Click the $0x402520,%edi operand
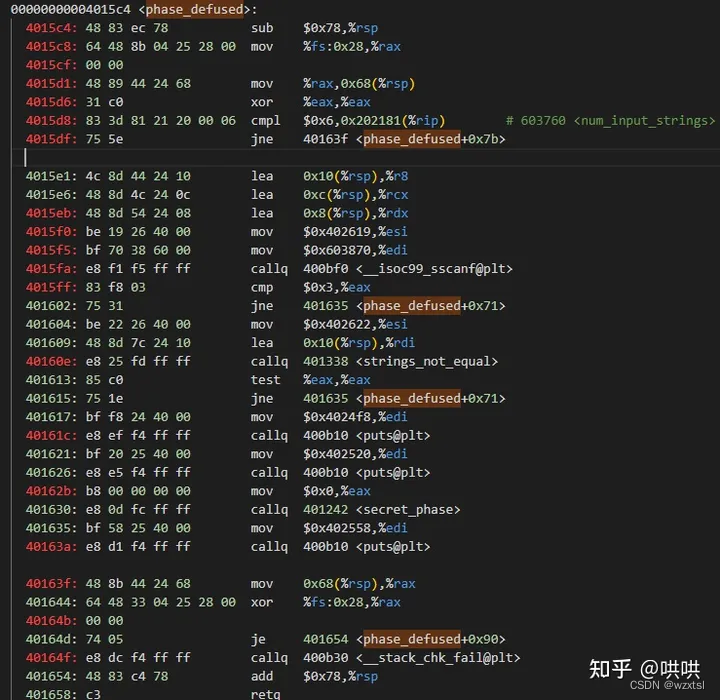This screenshot has width=720, height=700. coord(355,454)
